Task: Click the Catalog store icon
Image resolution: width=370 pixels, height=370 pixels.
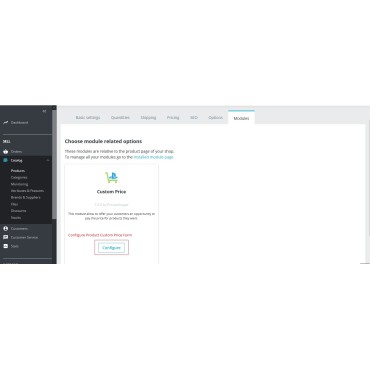Action: pos(5,160)
